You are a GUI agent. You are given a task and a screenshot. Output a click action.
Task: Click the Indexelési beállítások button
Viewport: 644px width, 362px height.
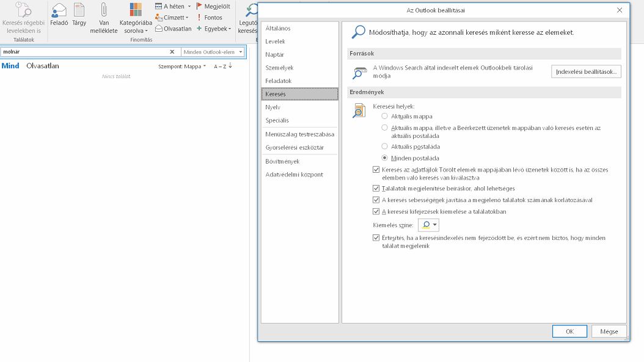tap(586, 71)
